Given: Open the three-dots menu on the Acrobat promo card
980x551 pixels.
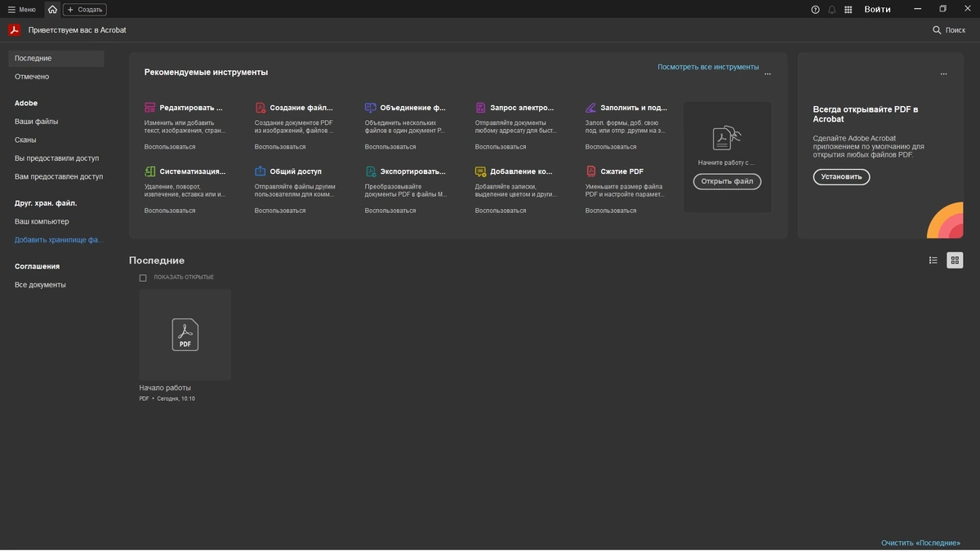Looking at the screenshot, I should tap(943, 73).
